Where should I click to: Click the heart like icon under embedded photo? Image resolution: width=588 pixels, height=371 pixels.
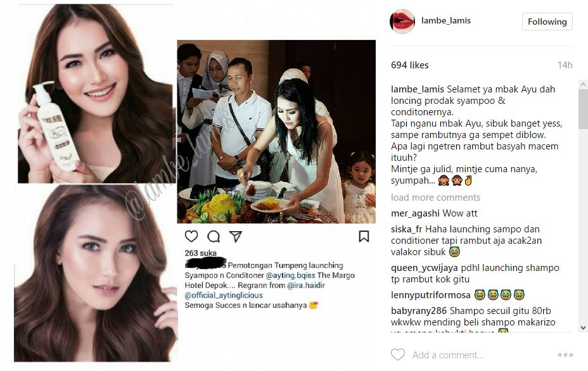pyautogui.click(x=191, y=237)
